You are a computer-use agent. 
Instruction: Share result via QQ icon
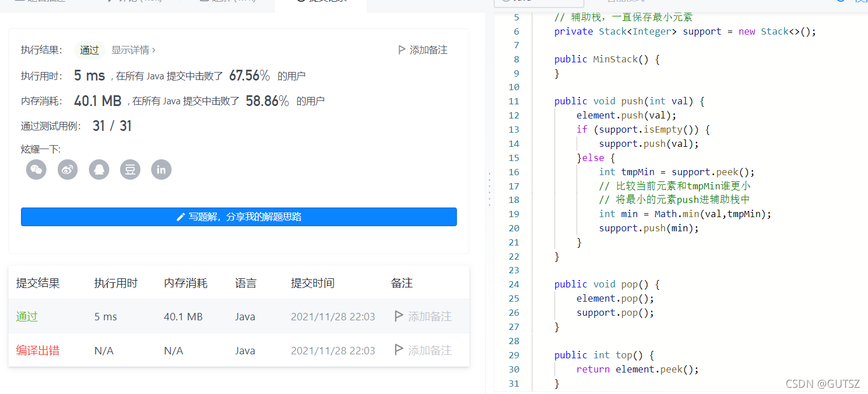(x=99, y=170)
